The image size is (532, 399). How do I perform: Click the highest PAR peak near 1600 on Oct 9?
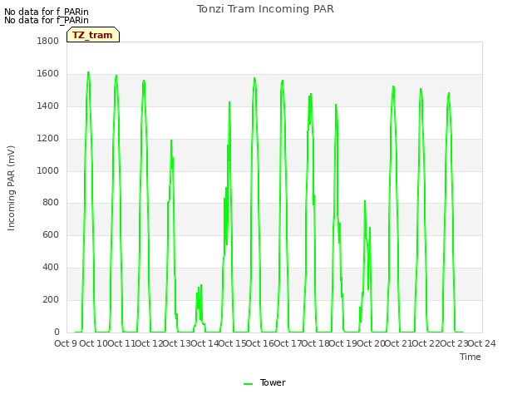coord(88,72)
